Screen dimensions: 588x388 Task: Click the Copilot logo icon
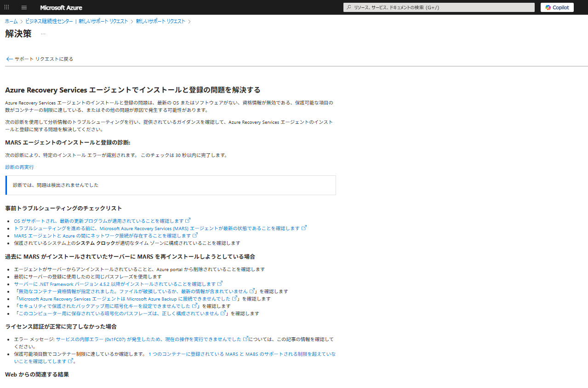point(548,7)
